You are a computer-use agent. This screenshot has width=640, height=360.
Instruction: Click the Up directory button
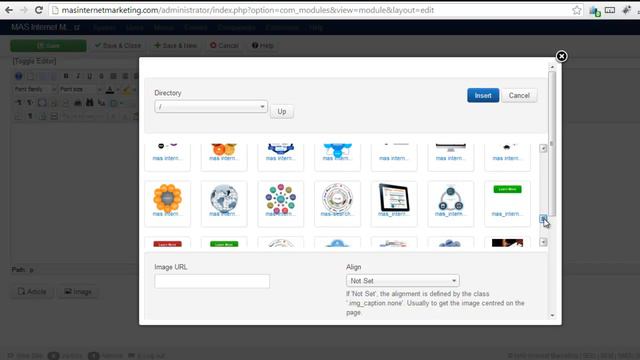[x=282, y=111]
